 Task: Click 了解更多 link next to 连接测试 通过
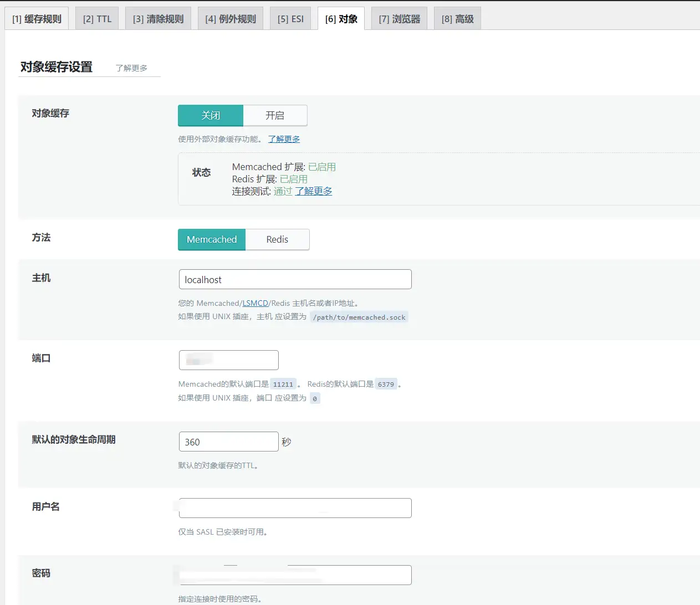coord(314,191)
